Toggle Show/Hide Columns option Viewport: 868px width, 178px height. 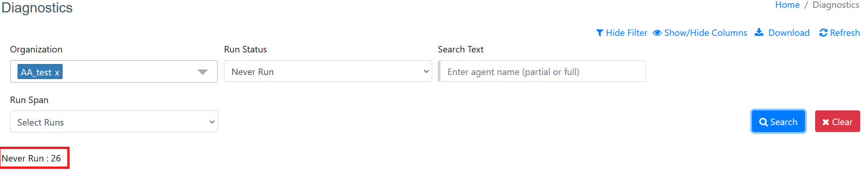pyautogui.click(x=705, y=33)
